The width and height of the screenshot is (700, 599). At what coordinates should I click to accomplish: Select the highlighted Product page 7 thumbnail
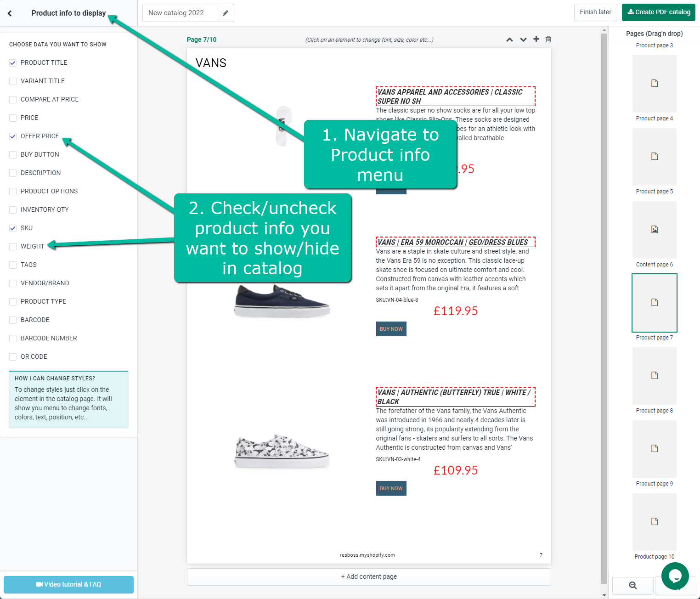[655, 303]
